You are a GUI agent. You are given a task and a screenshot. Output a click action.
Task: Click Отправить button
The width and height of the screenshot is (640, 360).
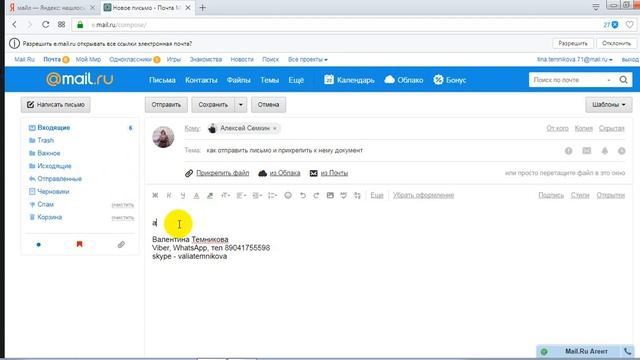click(x=166, y=105)
